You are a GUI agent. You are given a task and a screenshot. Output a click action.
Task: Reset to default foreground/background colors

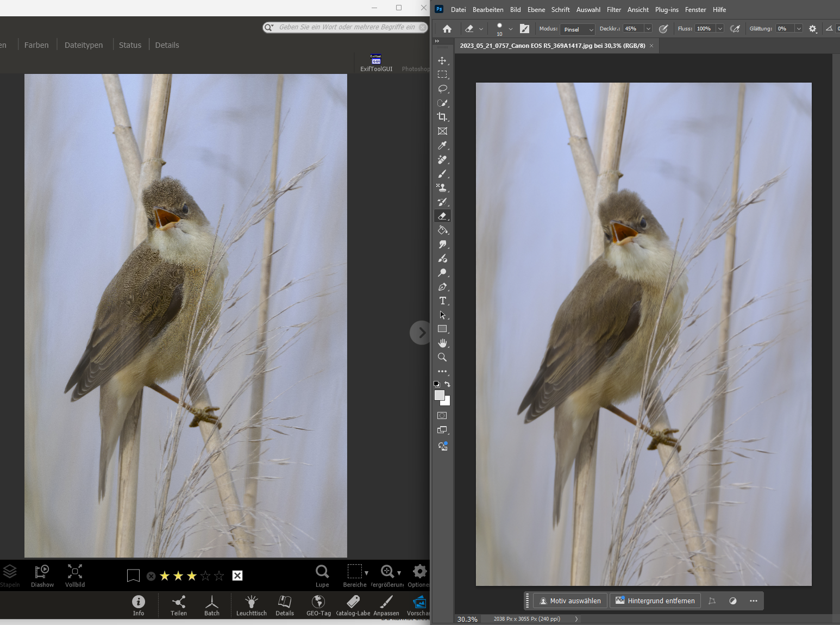[x=437, y=384]
